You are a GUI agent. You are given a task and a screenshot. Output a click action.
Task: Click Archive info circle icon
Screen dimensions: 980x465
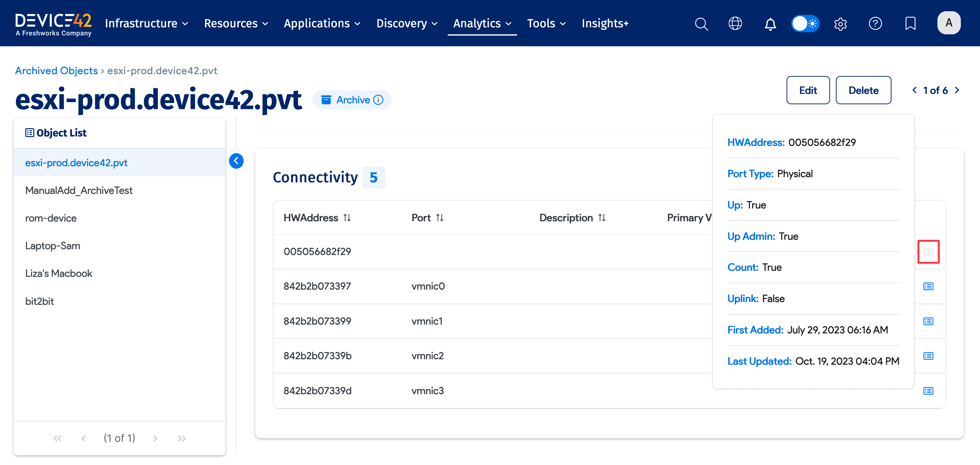378,100
